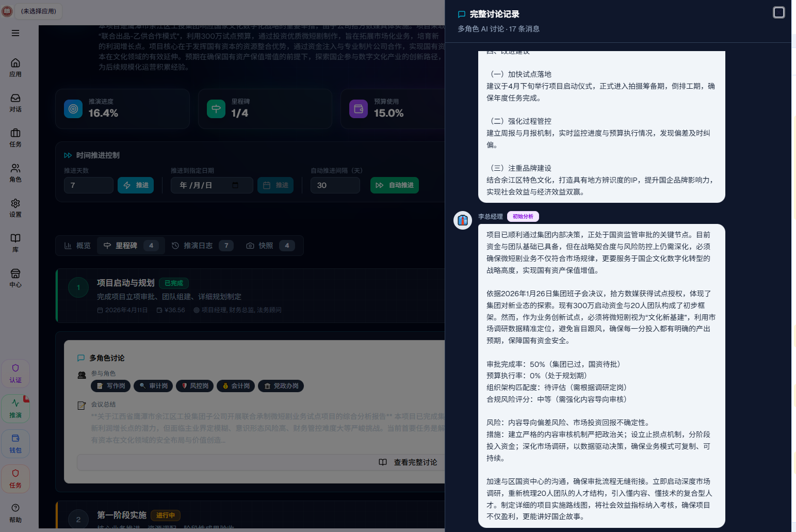The height and width of the screenshot is (532, 796).
Task: Open the 任务 briefcase icon
Action: pos(15,137)
